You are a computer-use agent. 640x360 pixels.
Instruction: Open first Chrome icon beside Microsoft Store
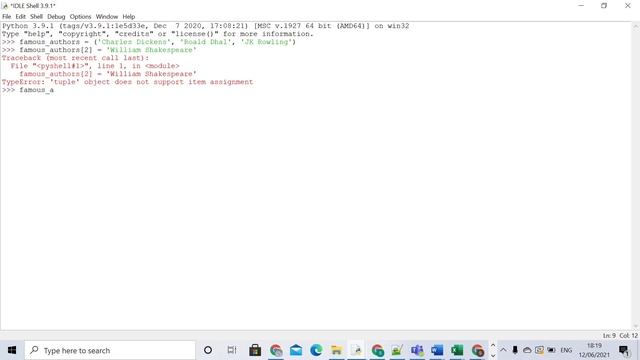click(x=276, y=350)
